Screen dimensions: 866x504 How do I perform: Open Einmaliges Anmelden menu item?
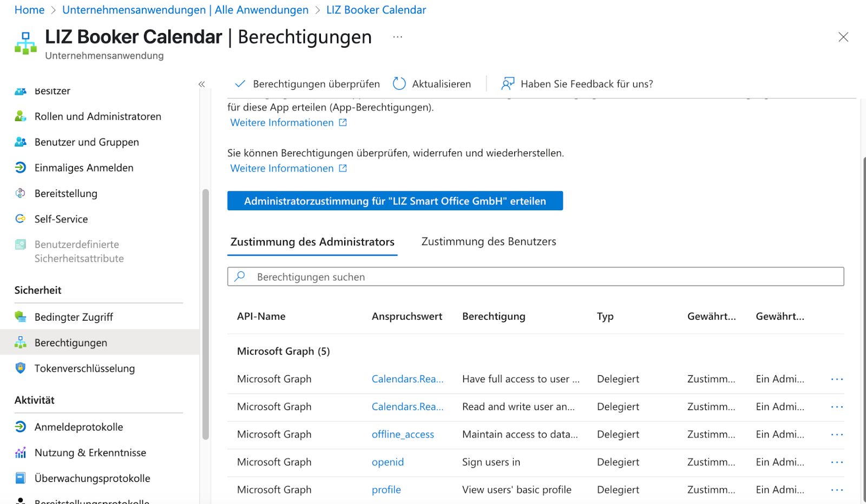tap(84, 168)
